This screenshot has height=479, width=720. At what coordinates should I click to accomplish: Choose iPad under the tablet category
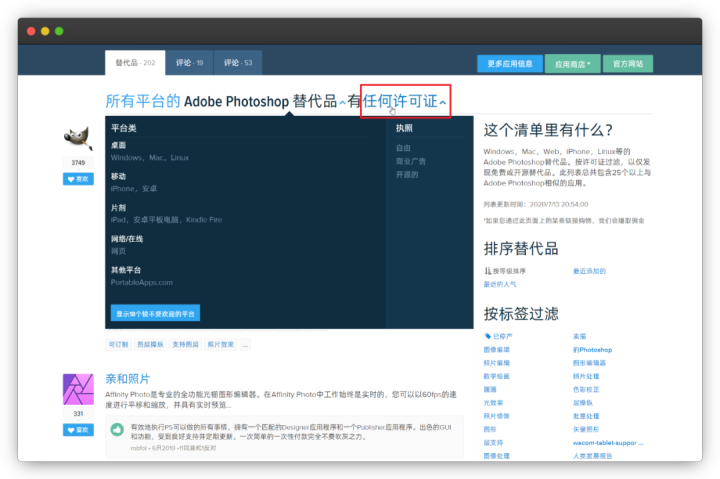click(119, 220)
